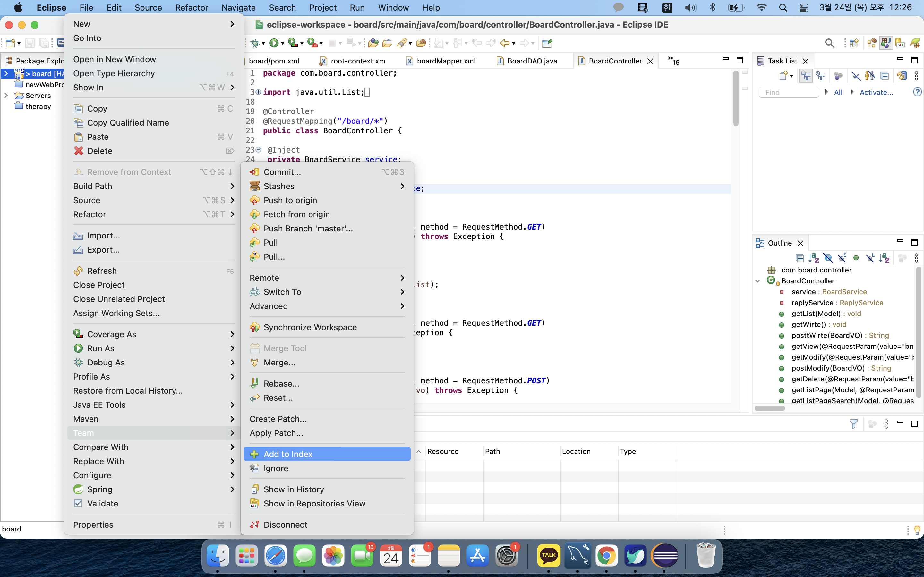Click the toolbar search magnifier icon
Screen dimensions: 924x577
coord(829,43)
